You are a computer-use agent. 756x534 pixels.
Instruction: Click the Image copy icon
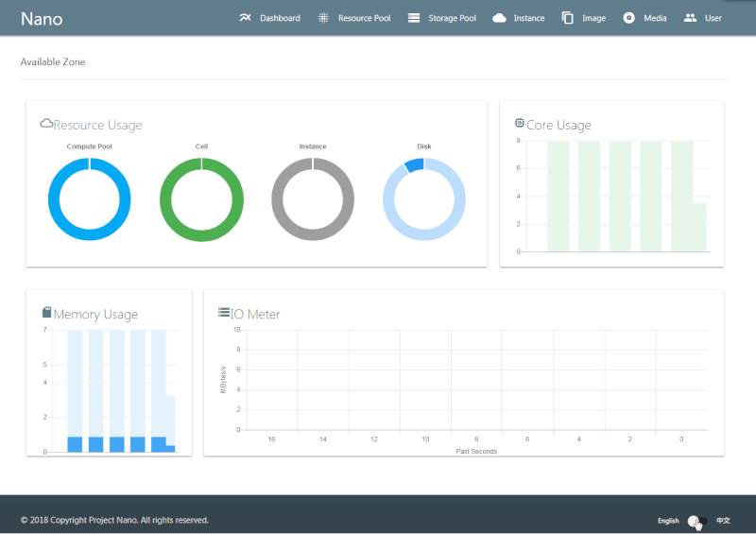coord(568,18)
